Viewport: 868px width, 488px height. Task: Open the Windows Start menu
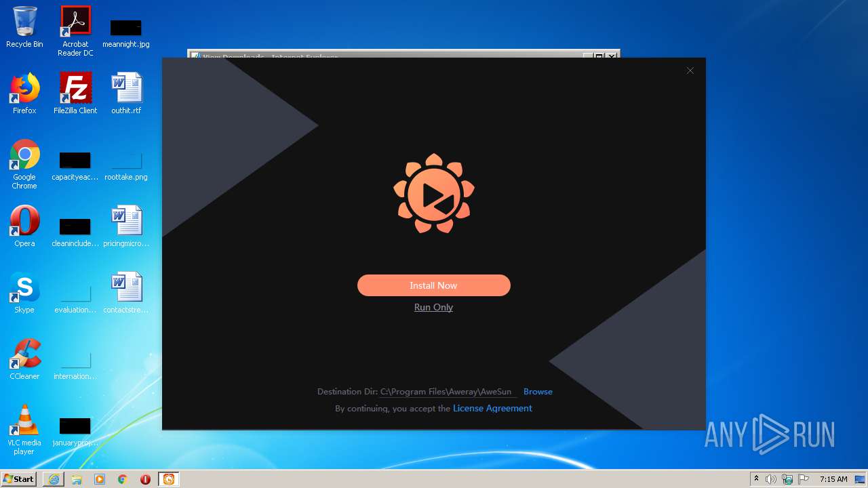click(x=19, y=479)
